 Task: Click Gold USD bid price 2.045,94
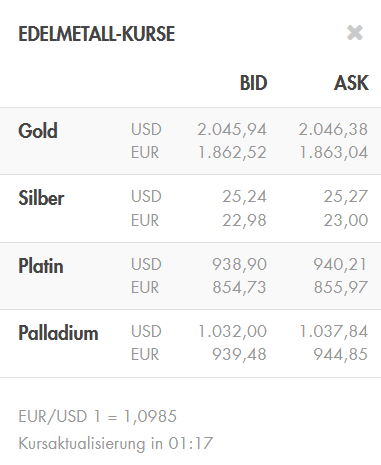point(232,129)
